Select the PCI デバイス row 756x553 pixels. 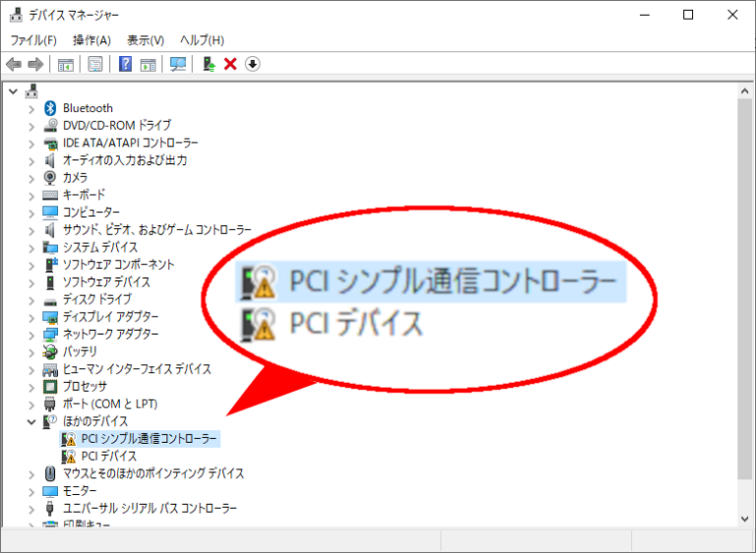pyautogui.click(x=98, y=457)
